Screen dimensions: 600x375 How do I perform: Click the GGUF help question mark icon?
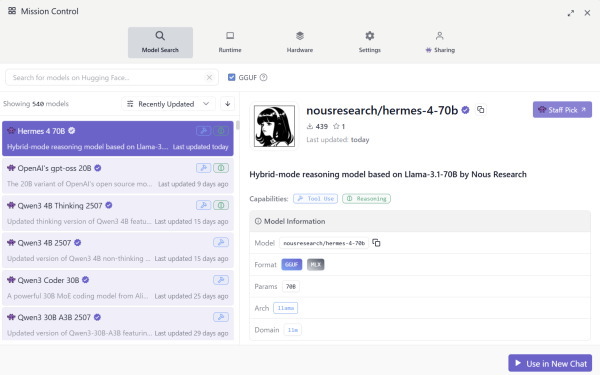263,77
